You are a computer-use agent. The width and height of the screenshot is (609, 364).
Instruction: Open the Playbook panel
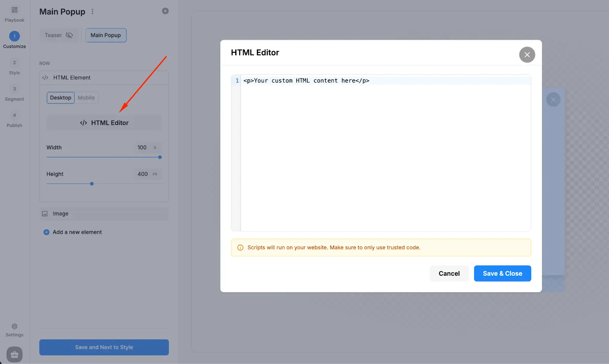[x=14, y=13]
